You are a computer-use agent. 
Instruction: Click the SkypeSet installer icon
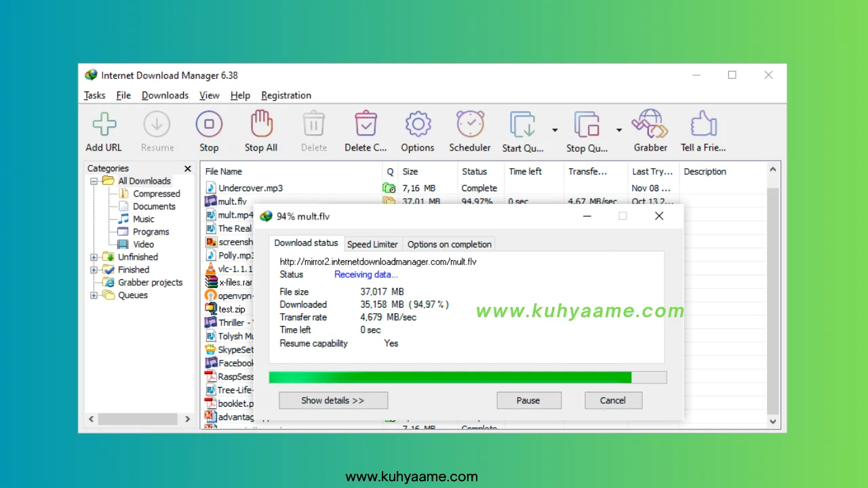coord(211,350)
